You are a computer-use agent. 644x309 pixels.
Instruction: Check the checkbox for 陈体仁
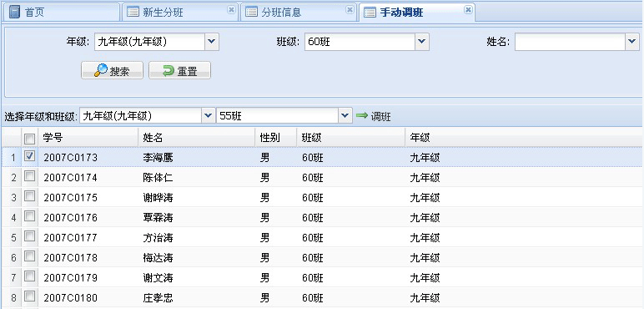(x=29, y=176)
